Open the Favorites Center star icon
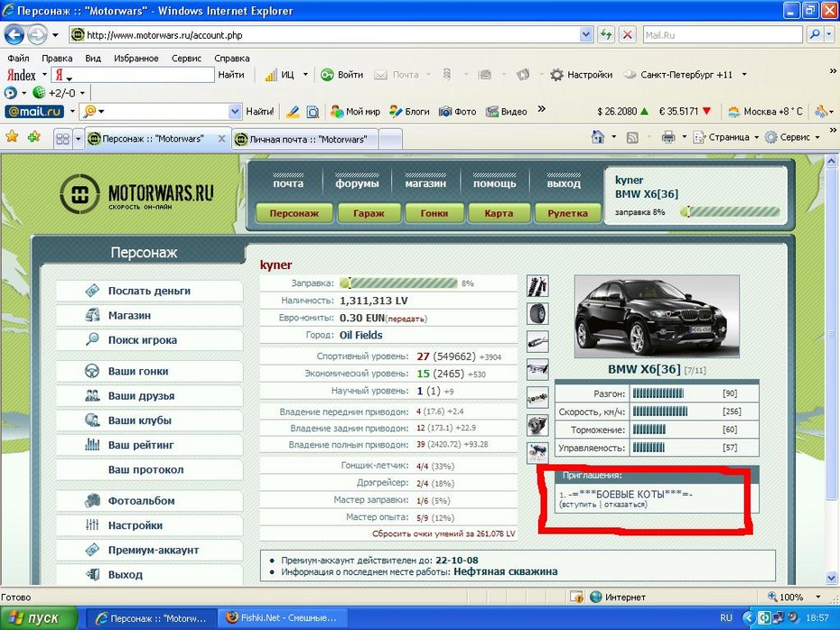Viewport: 840px width, 630px height. [12, 137]
